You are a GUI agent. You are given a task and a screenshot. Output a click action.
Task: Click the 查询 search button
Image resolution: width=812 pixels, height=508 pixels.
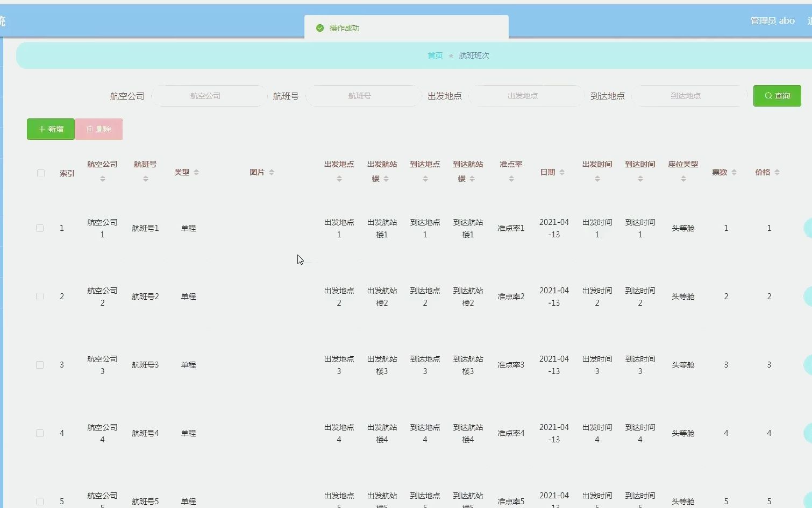click(777, 96)
